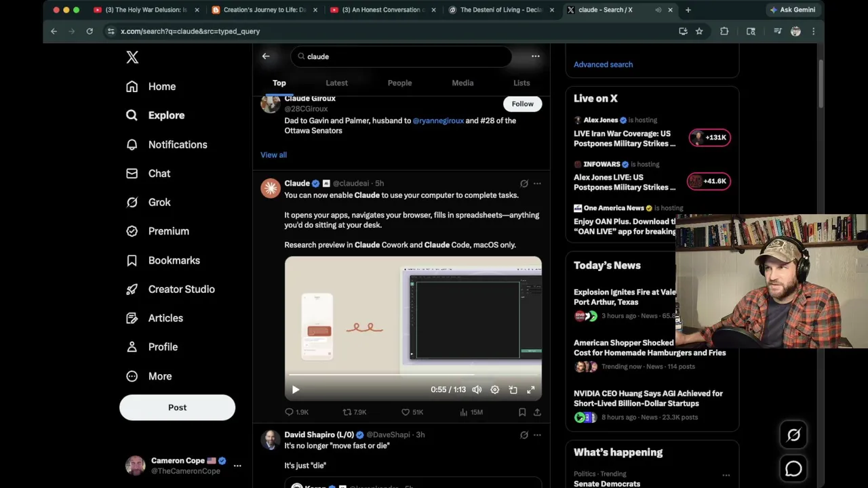Click Grok icon on David Shapiro's post
This screenshot has width=868, height=488.
(x=524, y=435)
